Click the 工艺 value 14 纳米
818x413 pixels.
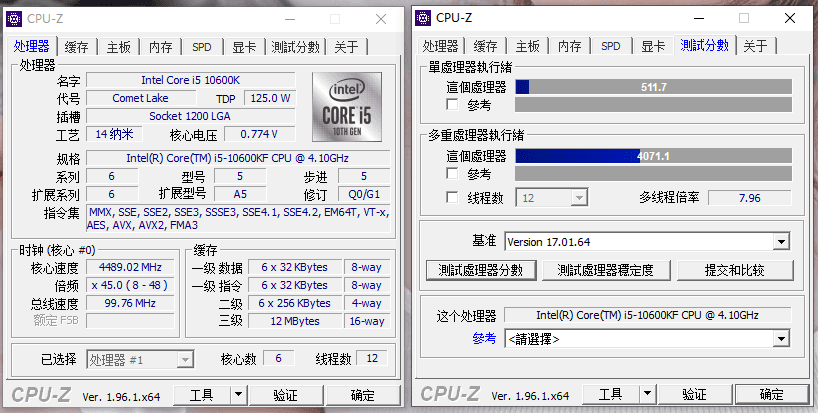114,134
